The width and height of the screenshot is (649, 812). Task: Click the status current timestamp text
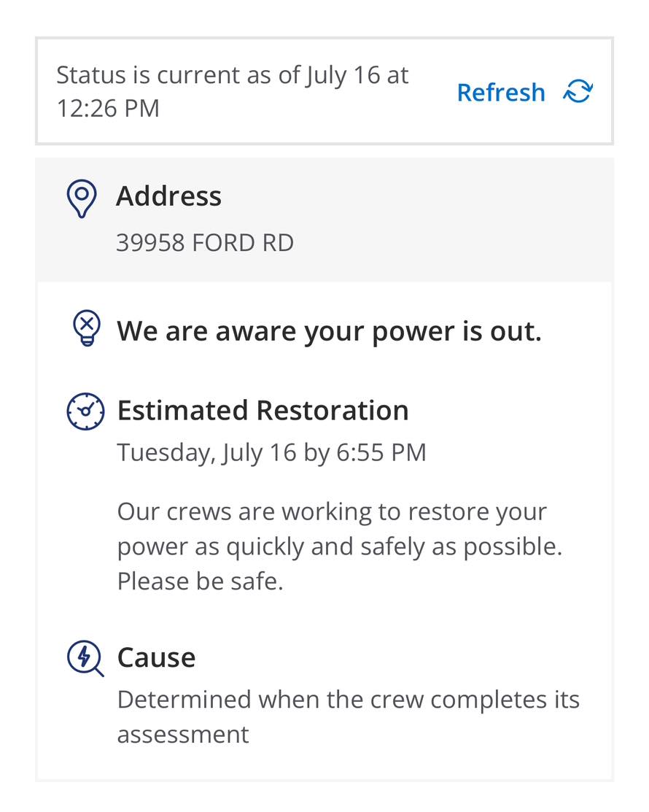point(233,92)
